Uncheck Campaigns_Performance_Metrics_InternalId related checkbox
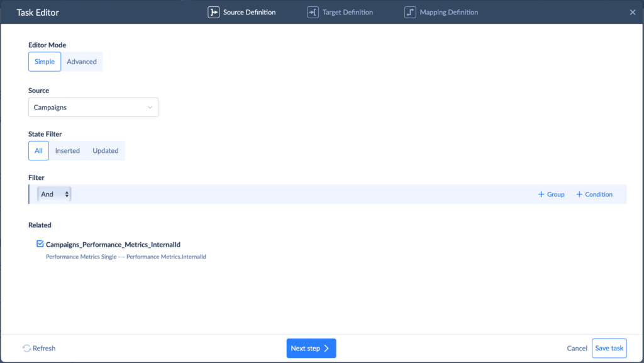The width and height of the screenshot is (644, 363). (40, 244)
